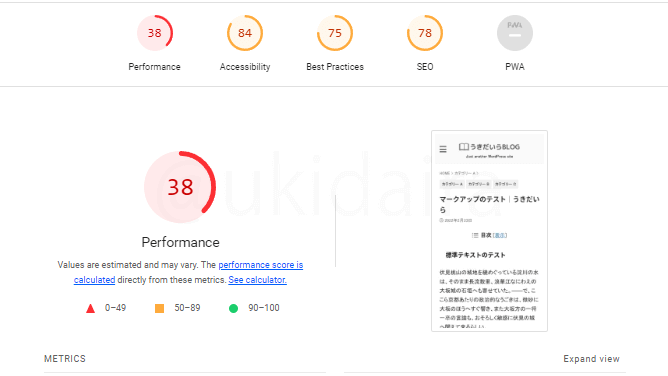The height and width of the screenshot is (376, 668).
Task: Open the 'performance score is' link
Action: (x=261, y=265)
